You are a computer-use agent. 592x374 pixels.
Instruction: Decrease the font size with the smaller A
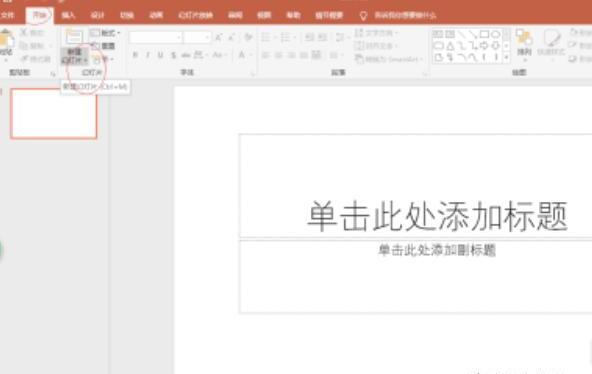coord(232,37)
